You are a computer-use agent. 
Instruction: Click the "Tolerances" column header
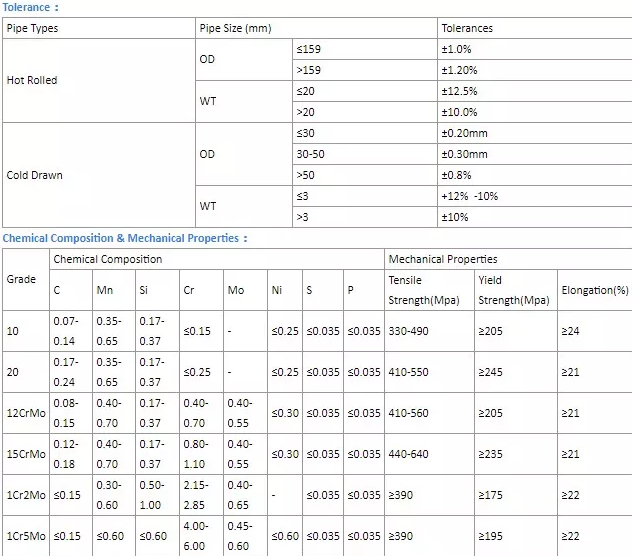[466, 28]
